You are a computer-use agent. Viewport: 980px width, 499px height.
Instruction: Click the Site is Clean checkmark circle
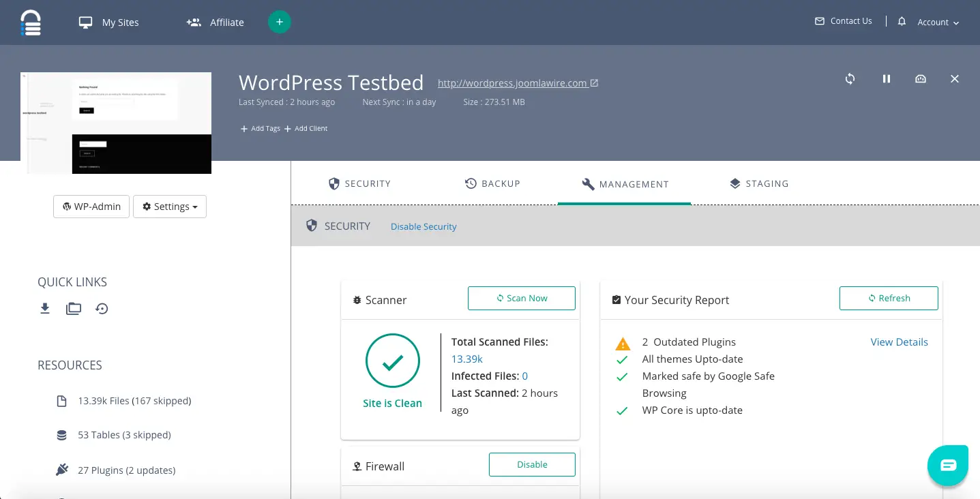(392, 361)
